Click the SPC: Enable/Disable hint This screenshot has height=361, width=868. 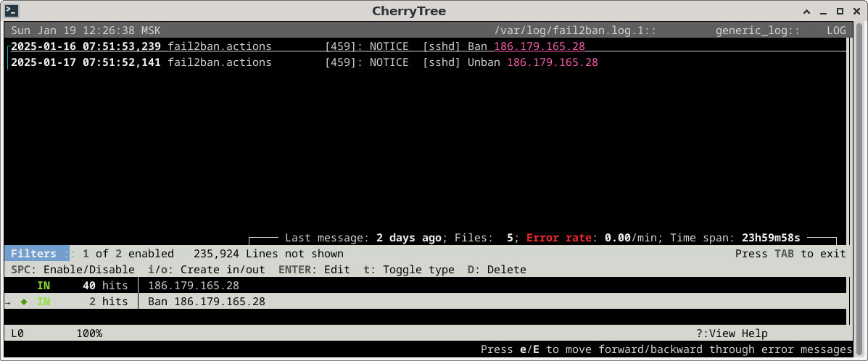(73, 270)
